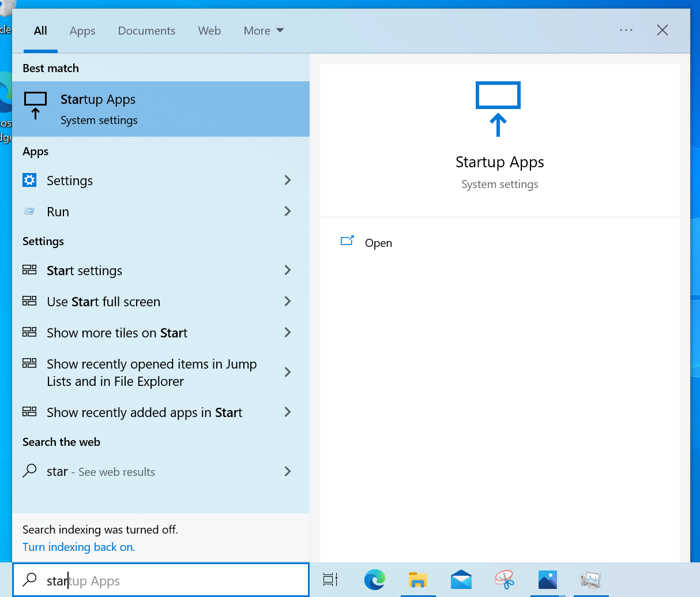
Task: Open File Explorer in the taskbar
Action: pos(417,579)
